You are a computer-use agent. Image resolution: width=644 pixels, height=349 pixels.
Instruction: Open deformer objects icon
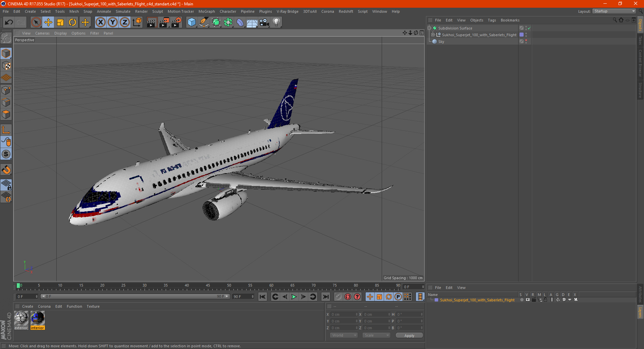click(240, 22)
